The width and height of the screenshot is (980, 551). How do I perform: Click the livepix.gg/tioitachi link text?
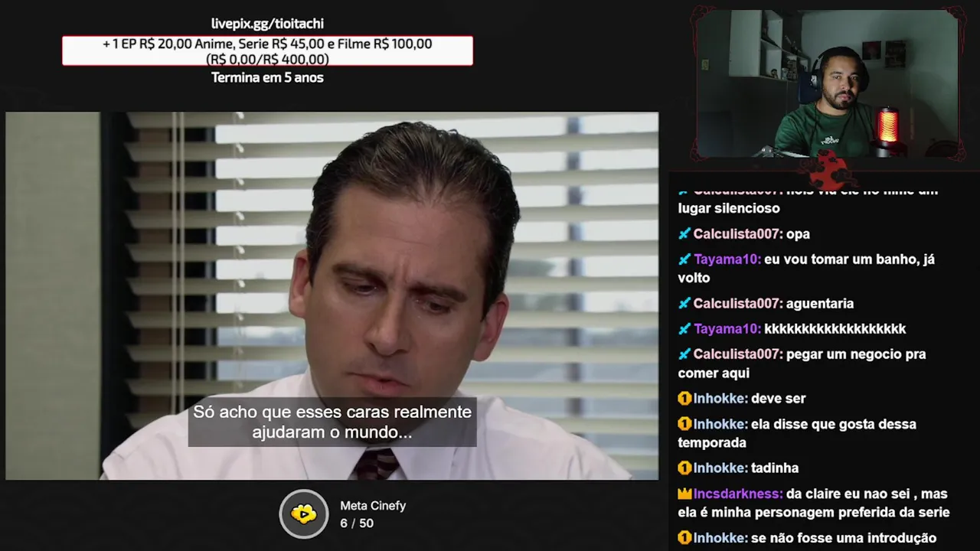[x=267, y=24]
